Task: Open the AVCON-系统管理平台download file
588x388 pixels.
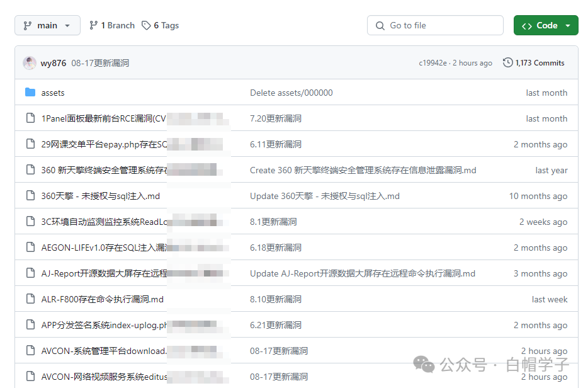Action: (x=104, y=351)
